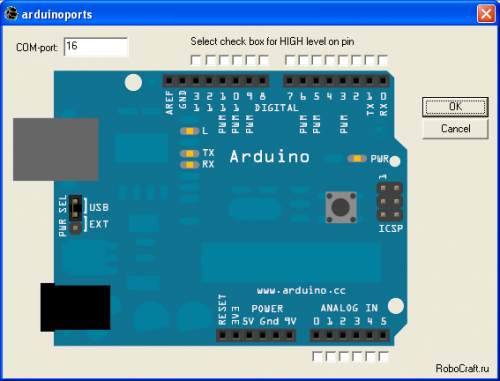Viewport: 500px width, 381px height.
Task: Select the checkbox for digital pin 2
Action: point(356,60)
